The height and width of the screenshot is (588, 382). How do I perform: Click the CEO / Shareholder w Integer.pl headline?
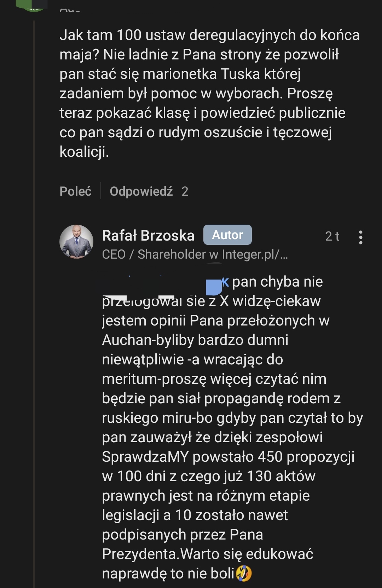(x=190, y=254)
